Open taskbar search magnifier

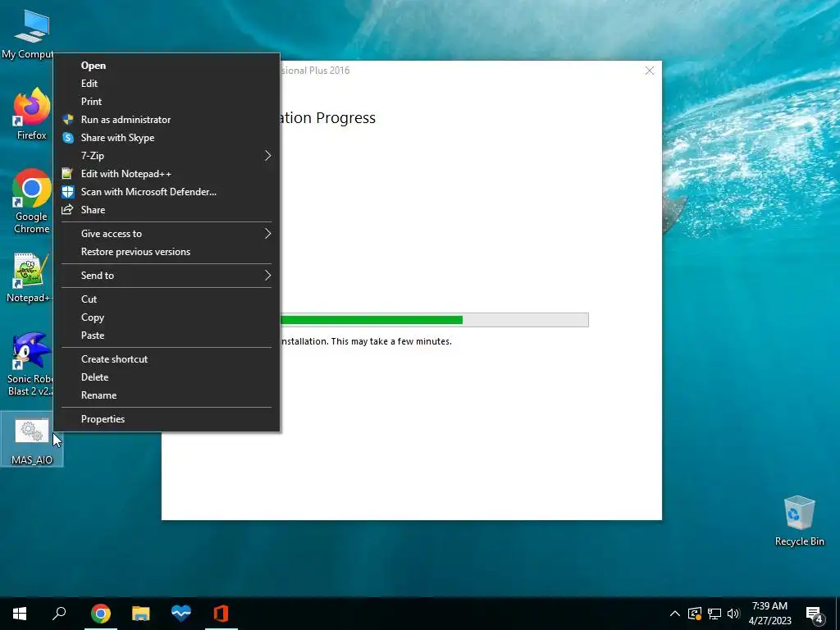[59, 614]
